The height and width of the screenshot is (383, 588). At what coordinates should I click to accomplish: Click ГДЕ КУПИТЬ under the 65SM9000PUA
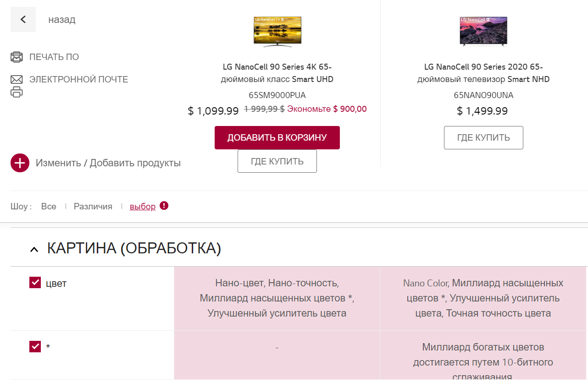pos(277,161)
